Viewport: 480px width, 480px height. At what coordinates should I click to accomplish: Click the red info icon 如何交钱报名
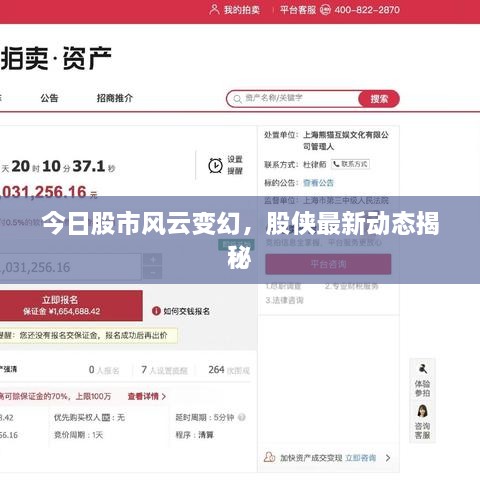pos(156,311)
